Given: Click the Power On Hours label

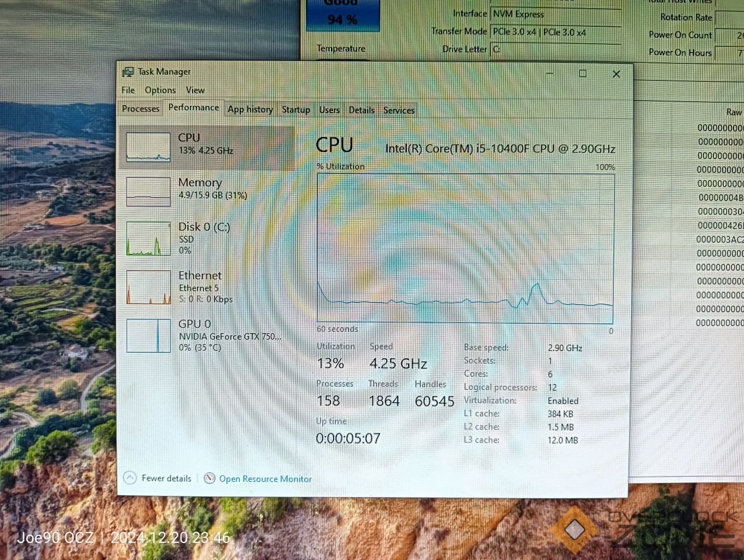Looking at the screenshot, I should click(x=680, y=52).
